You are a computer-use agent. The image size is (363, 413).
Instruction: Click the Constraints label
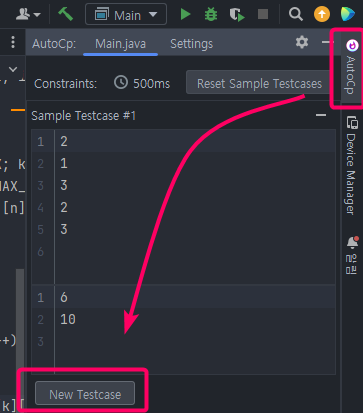(65, 83)
